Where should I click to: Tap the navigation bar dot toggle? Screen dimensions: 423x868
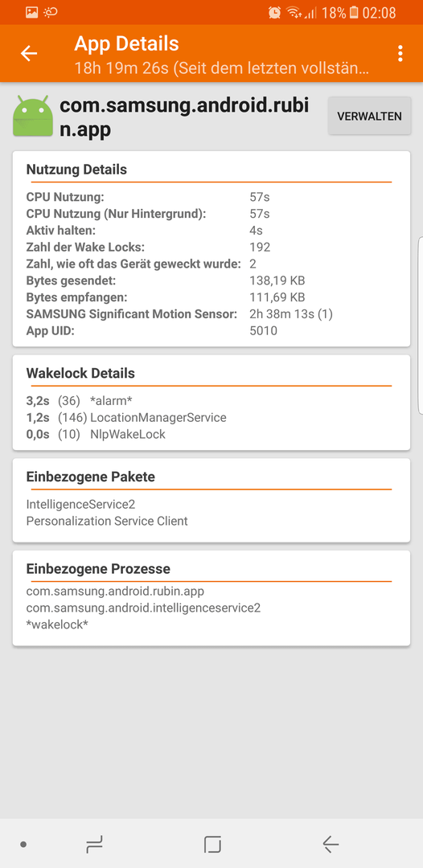pyautogui.click(x=23, y=844)
